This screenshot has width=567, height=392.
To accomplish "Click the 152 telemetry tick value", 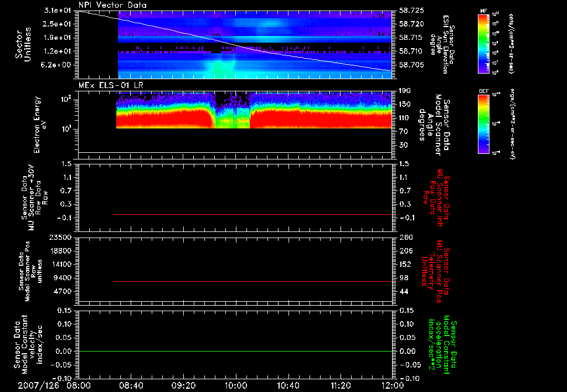I will (405, 264).
